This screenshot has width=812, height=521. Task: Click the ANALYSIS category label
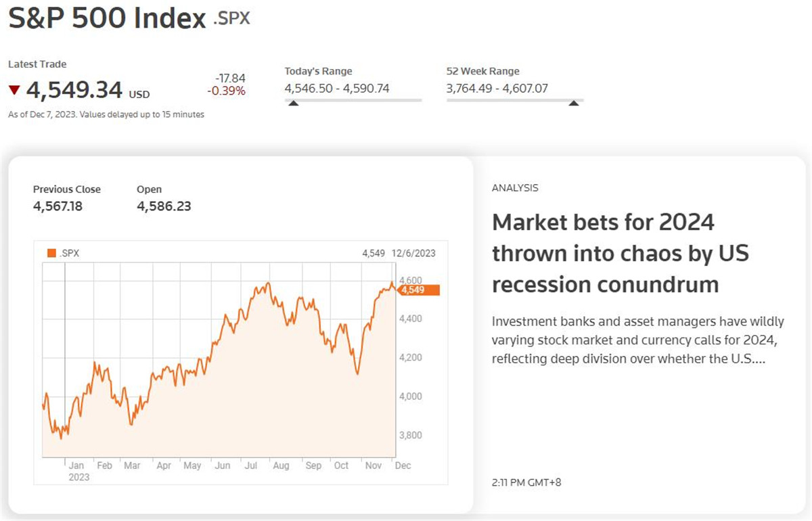[515, 188]
